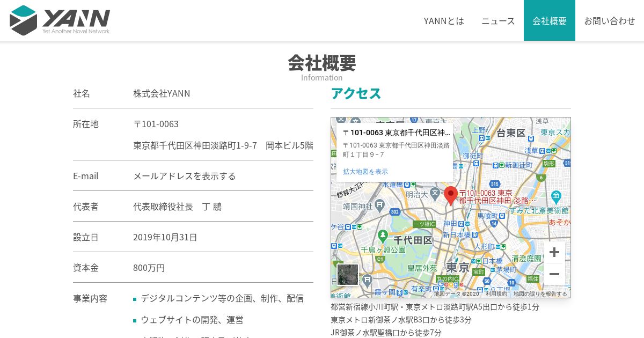The width and height of the screenshot is (644, 338).
Task: Click the capital value 800万円
Action: pos(149,268)
